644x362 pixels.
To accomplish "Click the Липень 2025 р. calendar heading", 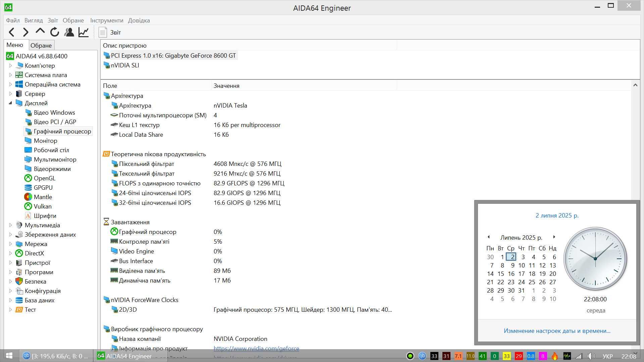I will click(x=521, y=238).
